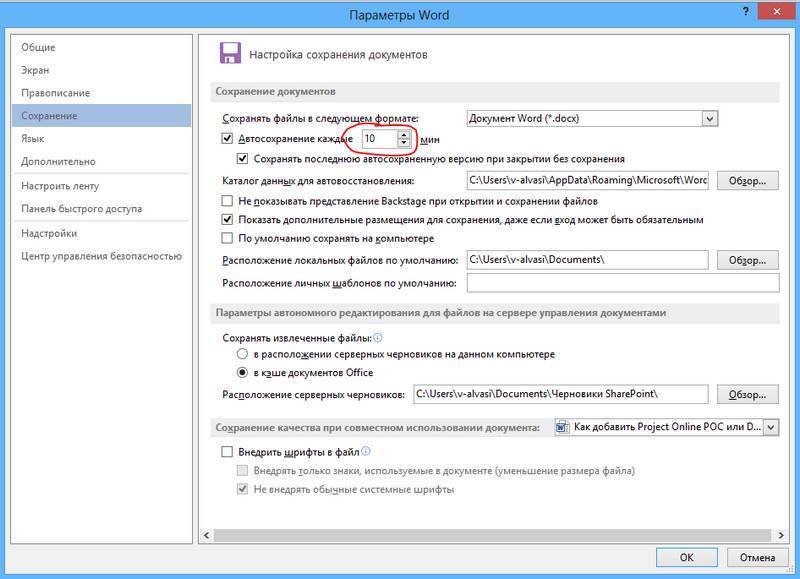Click the autosave minutes field showing 10
The width and height of the screenshot is (800, 579).
tap(380, 139)
